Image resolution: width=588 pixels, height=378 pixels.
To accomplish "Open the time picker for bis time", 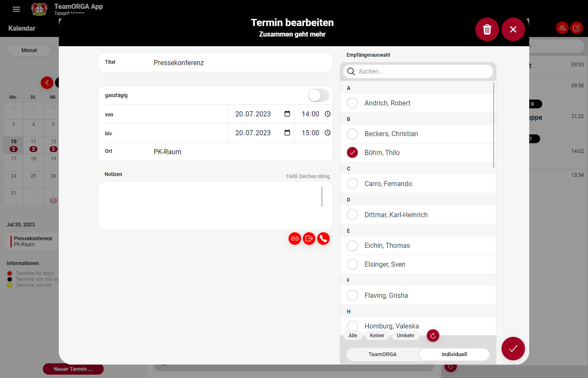I will (x=328, y=133).
